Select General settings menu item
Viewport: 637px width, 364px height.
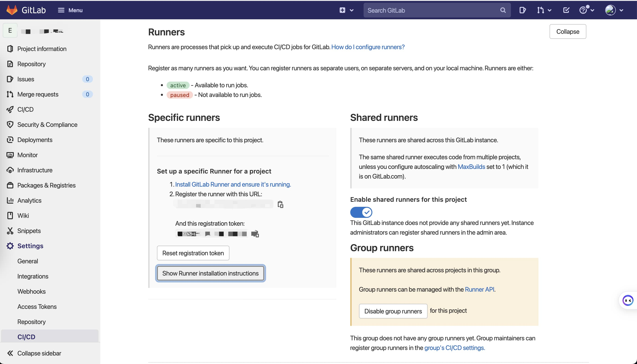28,261
